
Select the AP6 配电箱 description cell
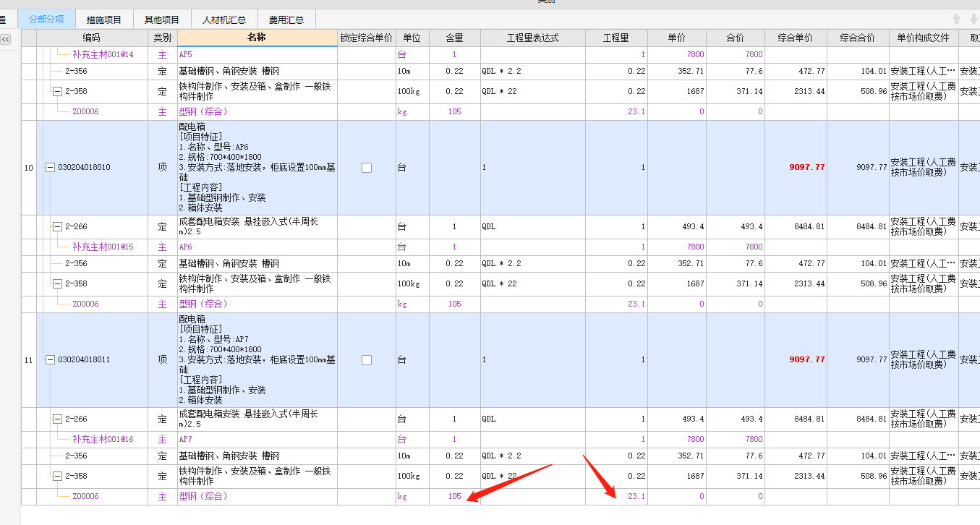[x=257, y=168]
